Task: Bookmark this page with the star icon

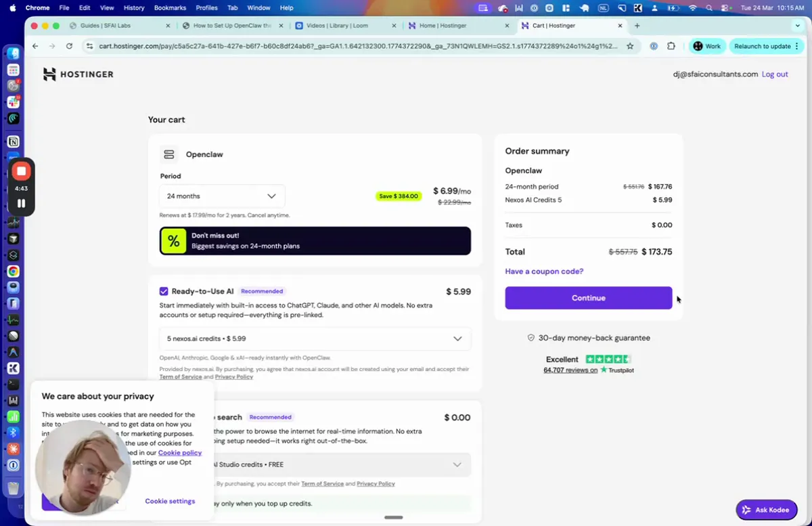Action: pos(629,46)
